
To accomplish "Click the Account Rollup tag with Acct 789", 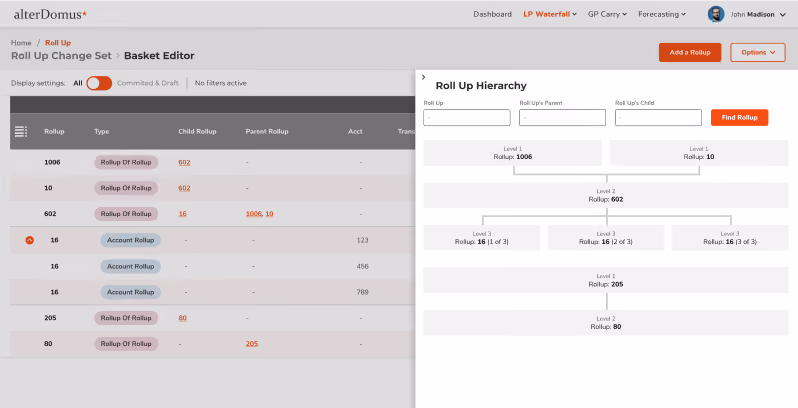I will [130, 292].
